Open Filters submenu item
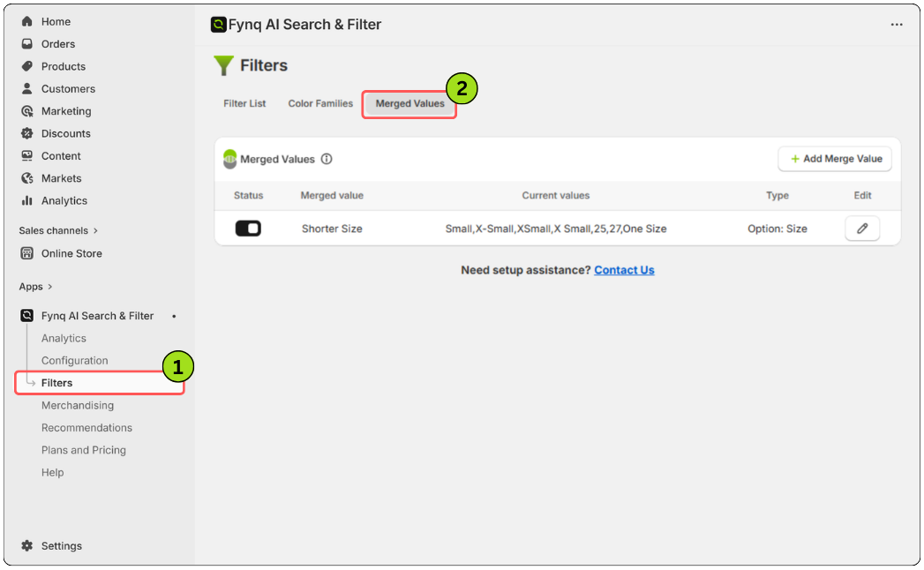The image size is (924, 570). [x=57, y=383]
